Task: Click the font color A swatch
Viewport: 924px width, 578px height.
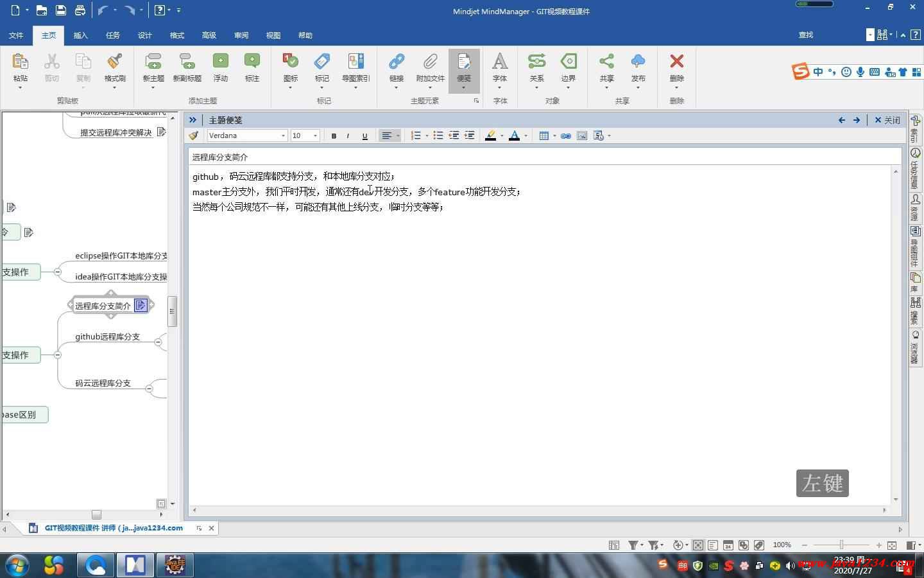Action: point(514,136)
